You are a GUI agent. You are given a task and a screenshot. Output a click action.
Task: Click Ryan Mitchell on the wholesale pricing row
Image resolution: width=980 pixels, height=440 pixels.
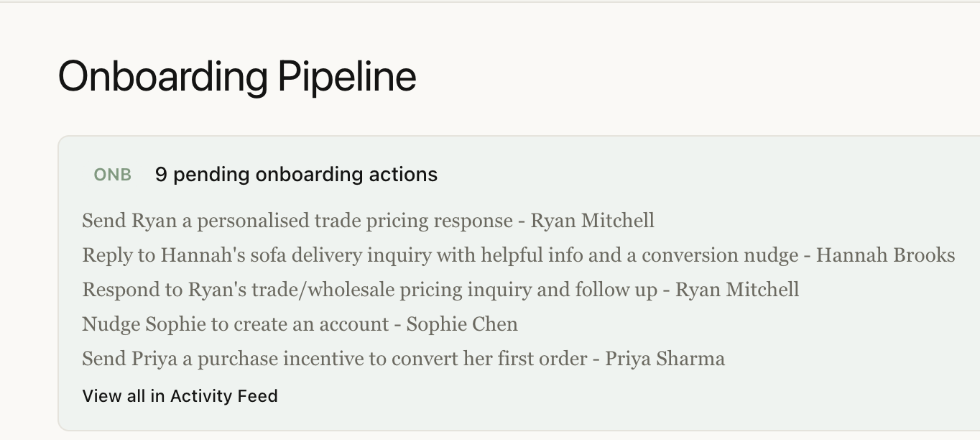tap(736, 290)
